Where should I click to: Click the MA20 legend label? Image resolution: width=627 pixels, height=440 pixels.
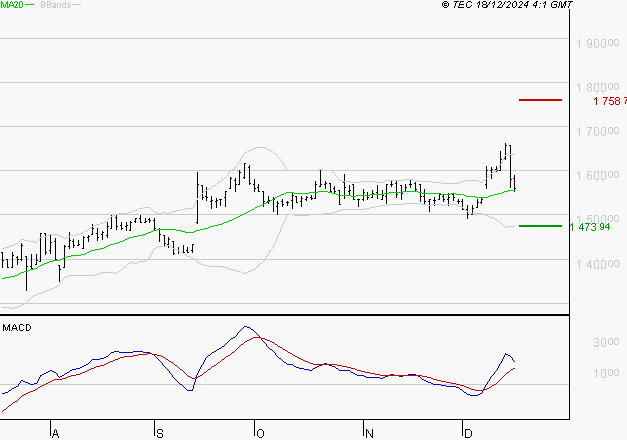click(x=12, y=5)
